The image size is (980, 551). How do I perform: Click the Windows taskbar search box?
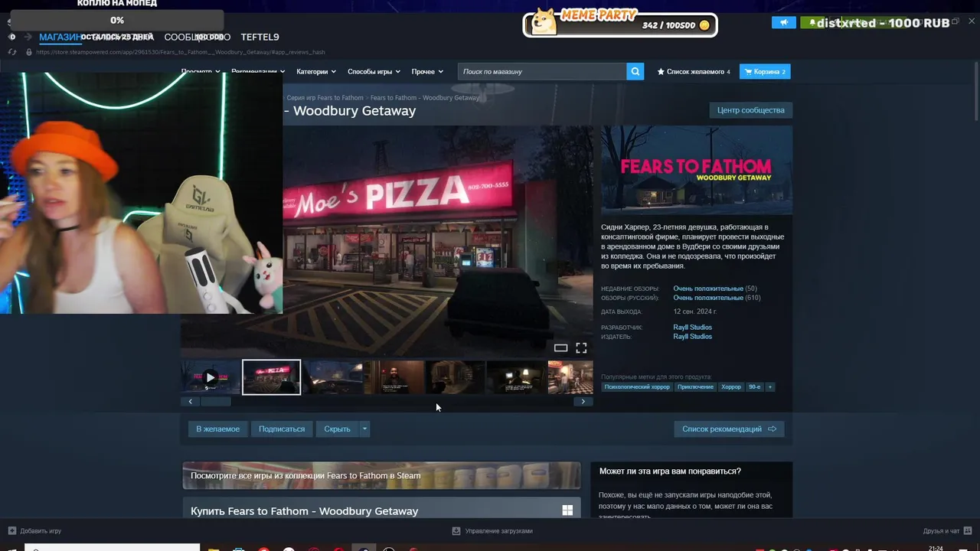coord(112,548)
